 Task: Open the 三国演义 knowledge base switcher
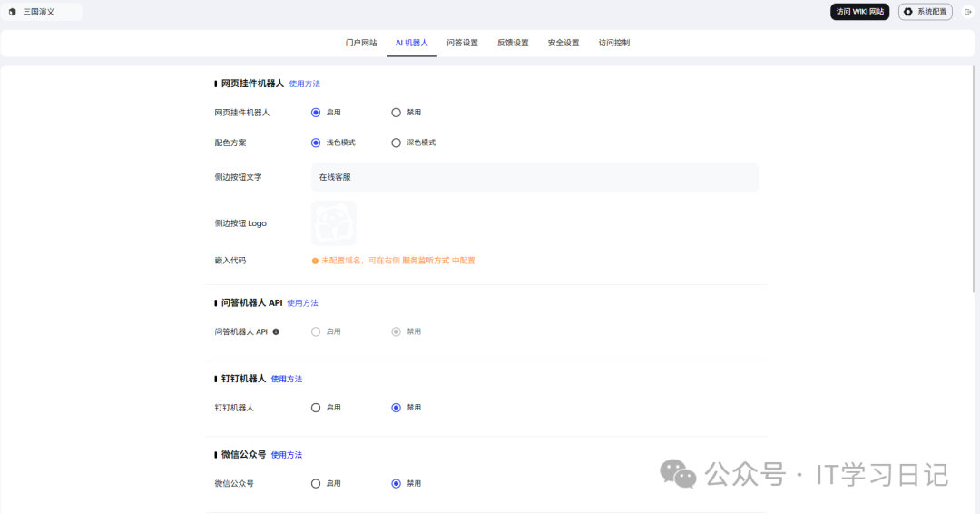(42, 12)
